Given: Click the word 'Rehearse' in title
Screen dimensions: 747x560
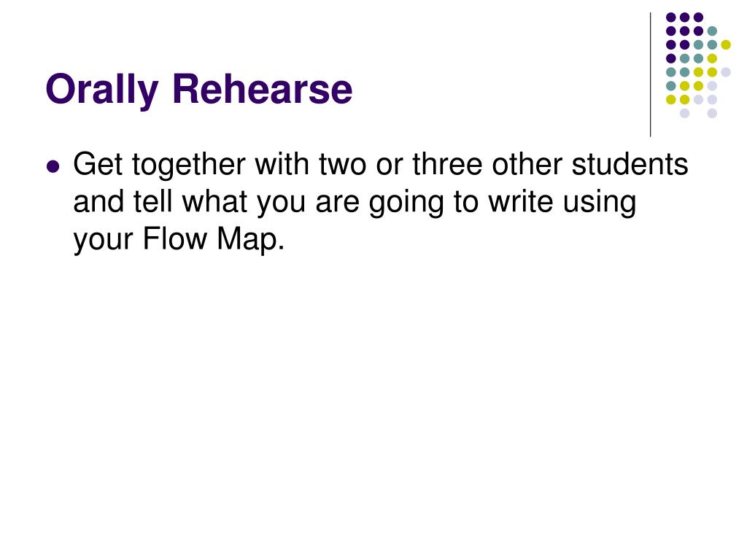Looking at the screenshot, I should [263, 88].
